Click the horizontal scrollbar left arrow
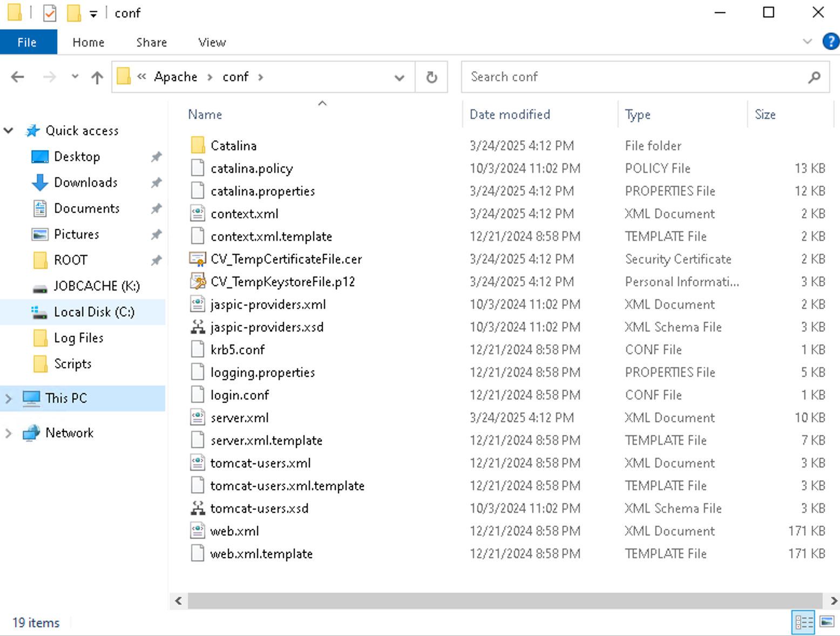Screen dimensions: 840x636 (179, 600)
